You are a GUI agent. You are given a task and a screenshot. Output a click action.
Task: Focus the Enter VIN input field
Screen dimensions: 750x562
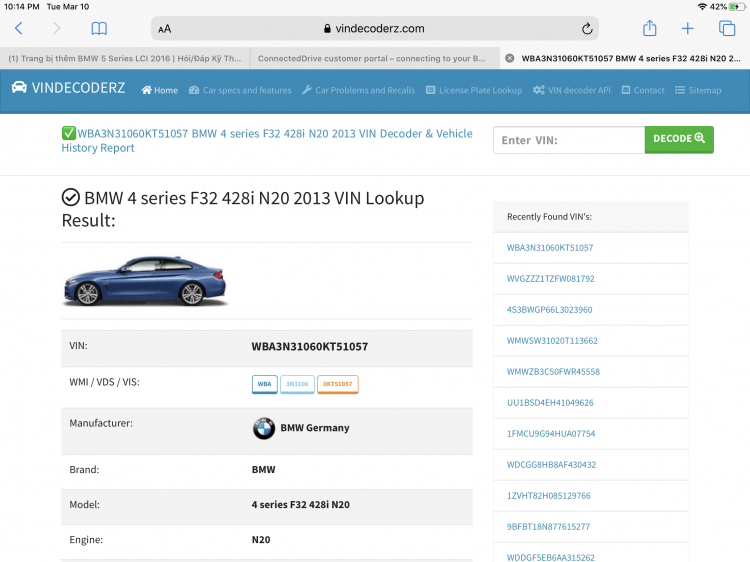569,140
